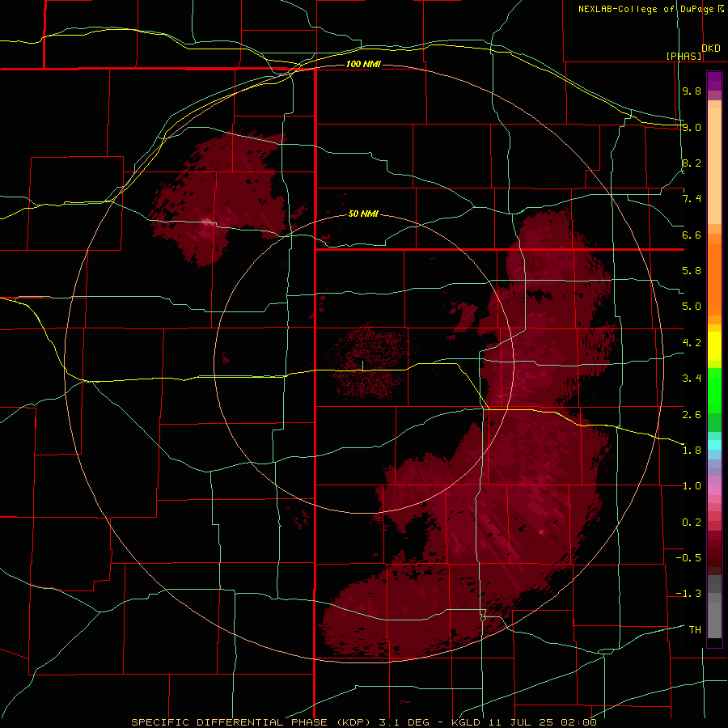Click the KGLD 11 JUL 25 02:00 timestamp
Screen dimensions: 728x728
[523, 722]
